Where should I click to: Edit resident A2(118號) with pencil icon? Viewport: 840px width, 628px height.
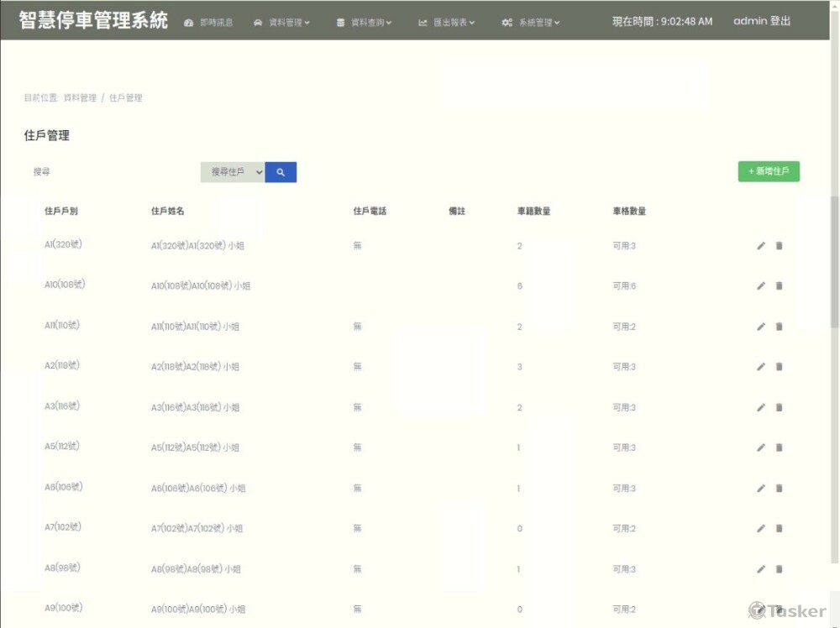[761, 367]
